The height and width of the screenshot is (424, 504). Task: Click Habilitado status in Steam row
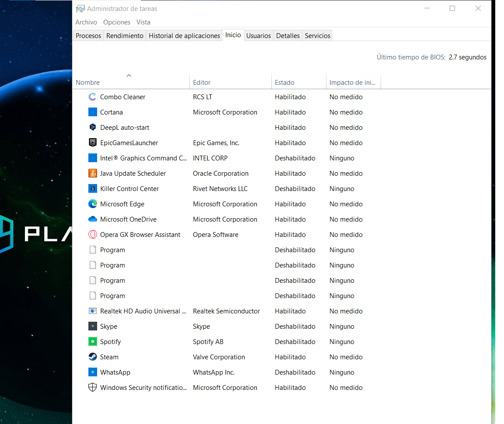pos(290,357)
